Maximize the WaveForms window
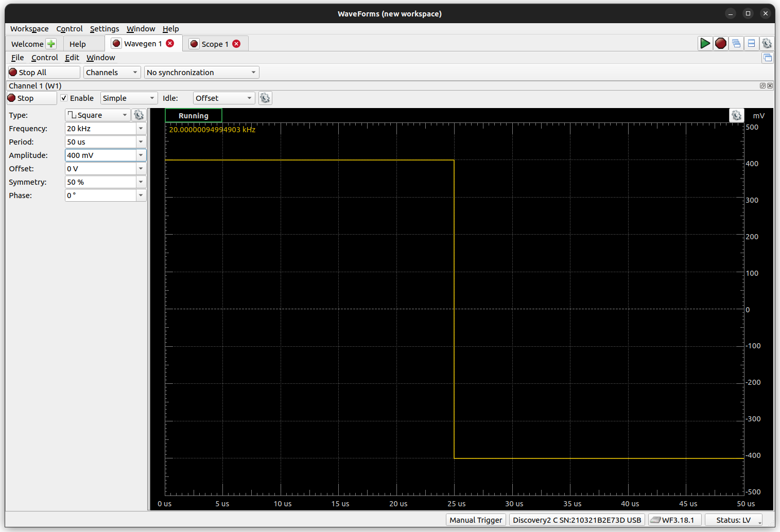Screen dimensions: 780x532 (748, 13)
